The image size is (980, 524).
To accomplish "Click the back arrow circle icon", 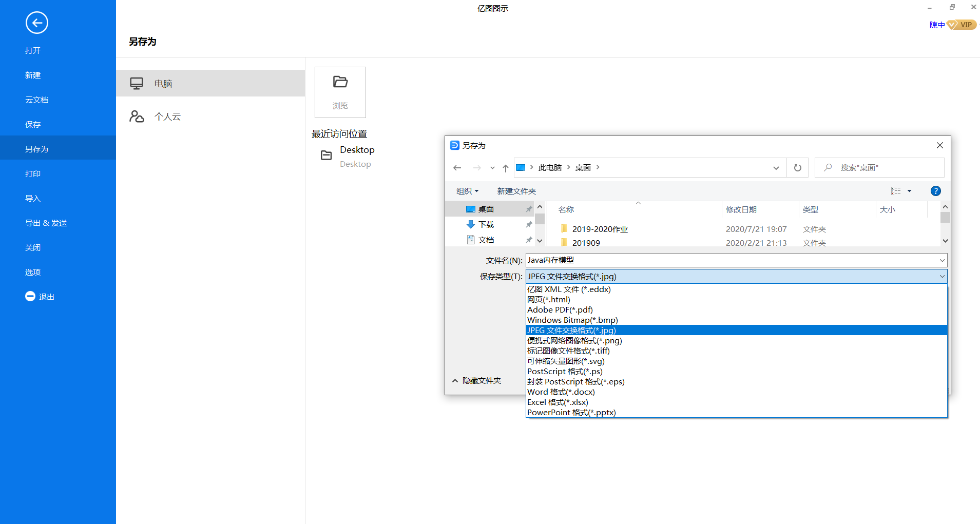I will click(37, 23).
